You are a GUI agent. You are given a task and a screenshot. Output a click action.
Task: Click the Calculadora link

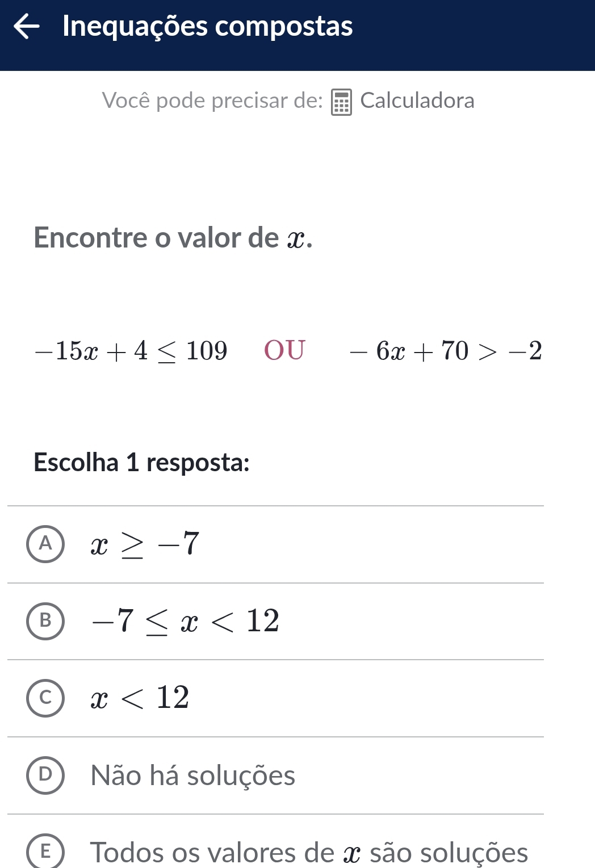[417, 100]
